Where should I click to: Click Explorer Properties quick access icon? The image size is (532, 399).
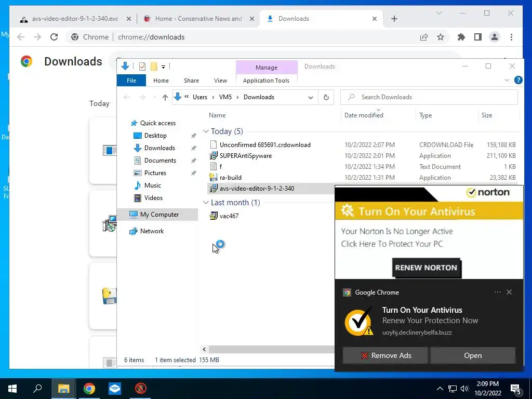[x=142, y=66]
